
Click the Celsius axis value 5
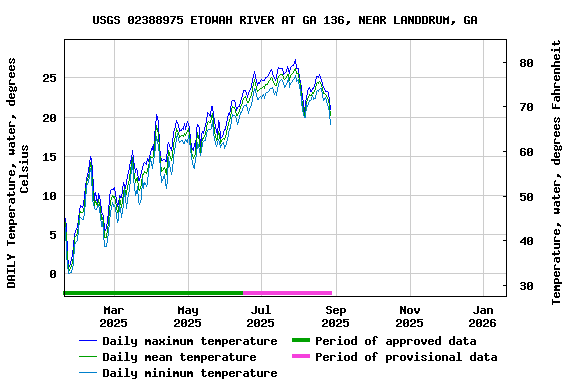[x=53, y=235]
